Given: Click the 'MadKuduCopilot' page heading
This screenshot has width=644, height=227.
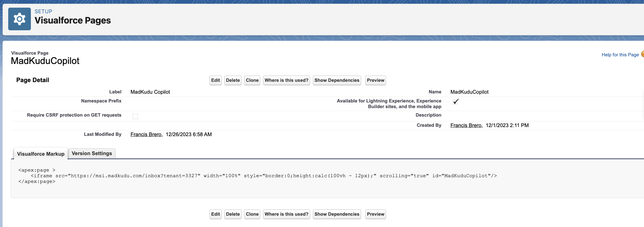Looking at the screenshot, I should coord(45,61).
